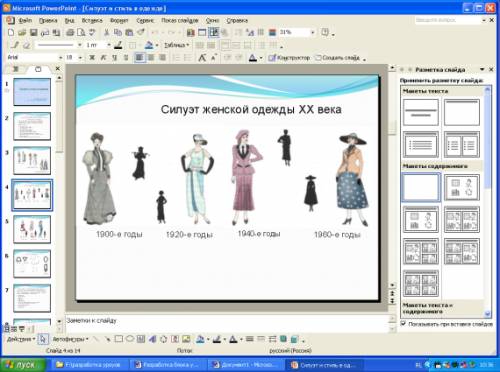Image resolution: width=500 pixels, height=372 pixels.
Task: Open the Arial font name dropdown
Action: [60, 58]
